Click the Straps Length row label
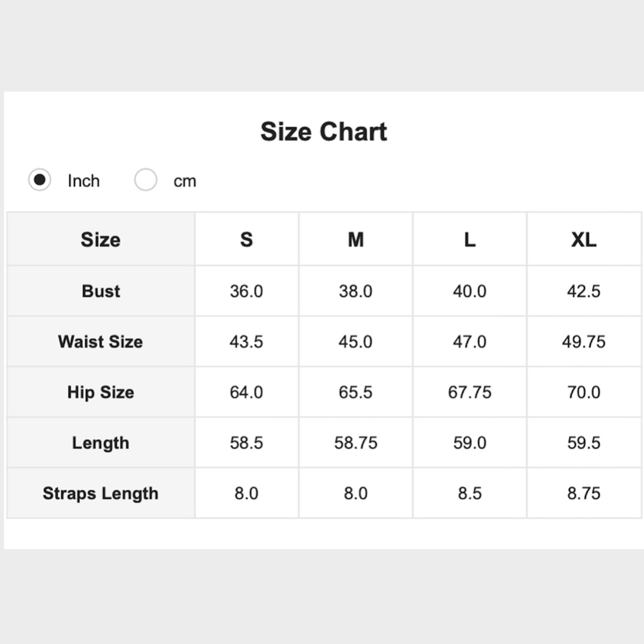The image size is (644, 644). point(100,493)
